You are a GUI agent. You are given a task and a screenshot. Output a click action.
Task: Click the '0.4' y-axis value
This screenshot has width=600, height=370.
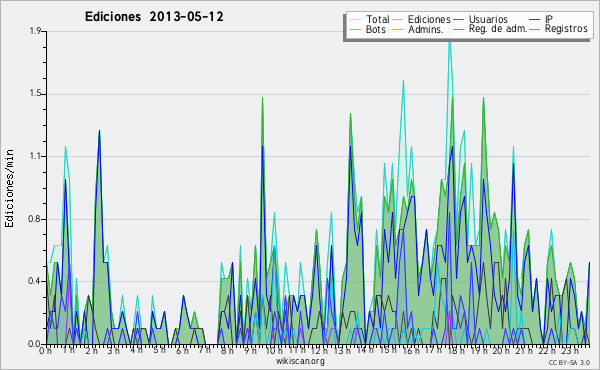point(35,281)
